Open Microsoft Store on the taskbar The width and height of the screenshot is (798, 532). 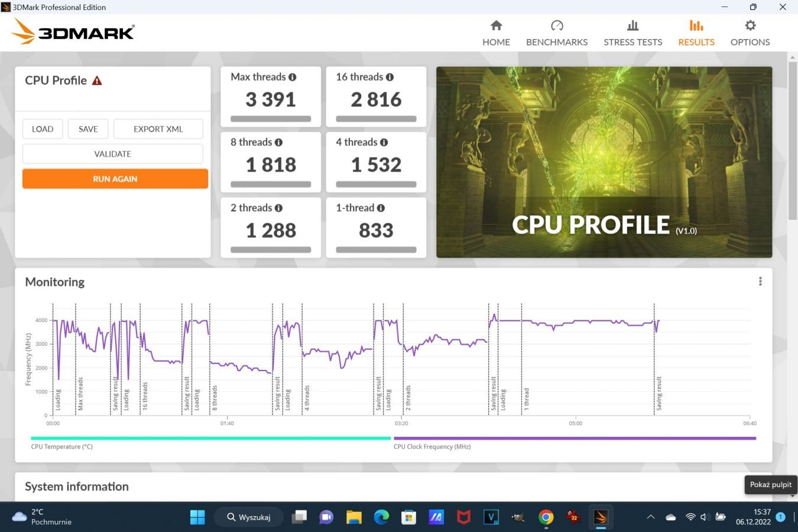click(408, 517)
